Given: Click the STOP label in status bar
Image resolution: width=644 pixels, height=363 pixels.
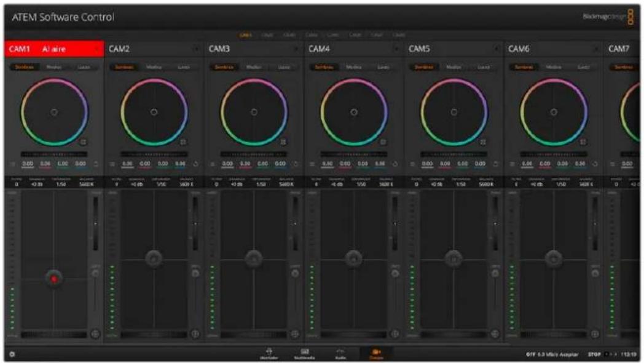Looking at the screenshot, I should [x=594, y=354].
